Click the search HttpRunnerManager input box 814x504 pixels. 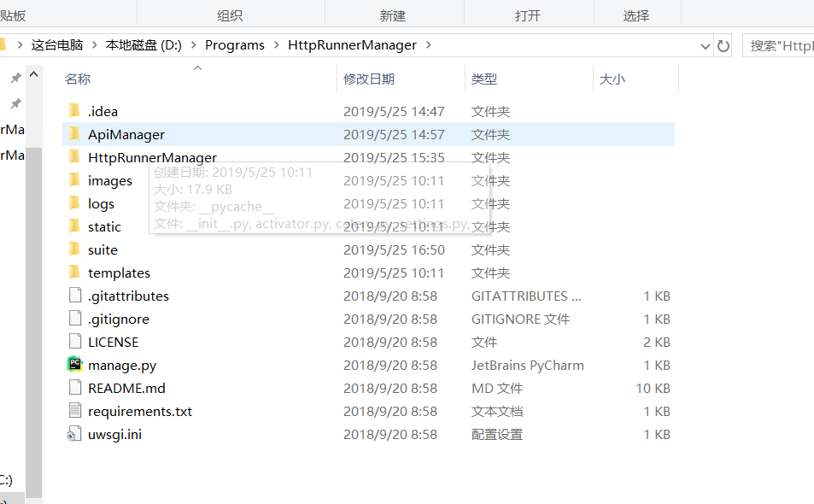(x=778, y=45)
